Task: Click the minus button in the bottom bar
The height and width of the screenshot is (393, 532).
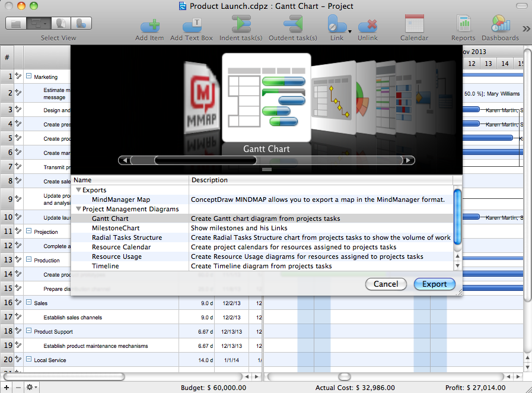Action: (x=18, y=387)
